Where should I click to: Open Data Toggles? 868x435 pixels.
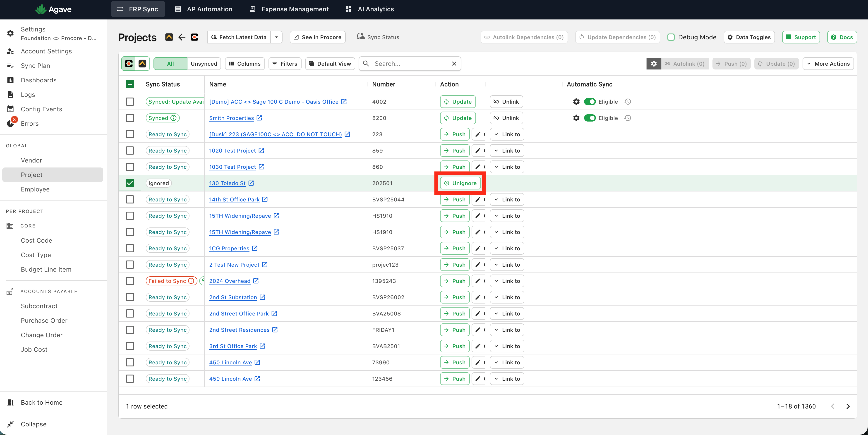749,37
